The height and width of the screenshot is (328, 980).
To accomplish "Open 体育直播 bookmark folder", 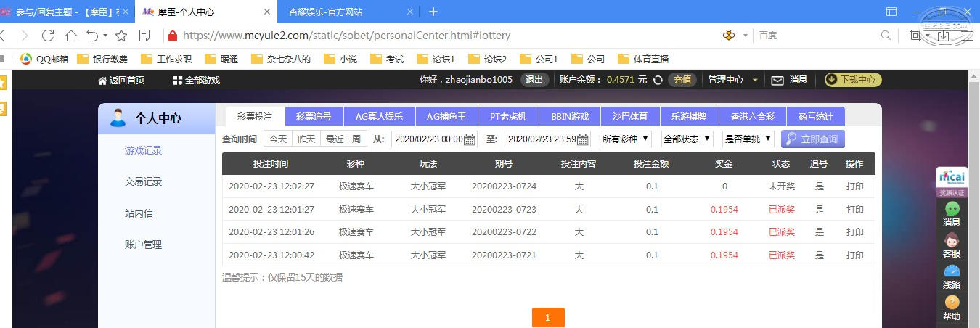I will click(643, 59).
